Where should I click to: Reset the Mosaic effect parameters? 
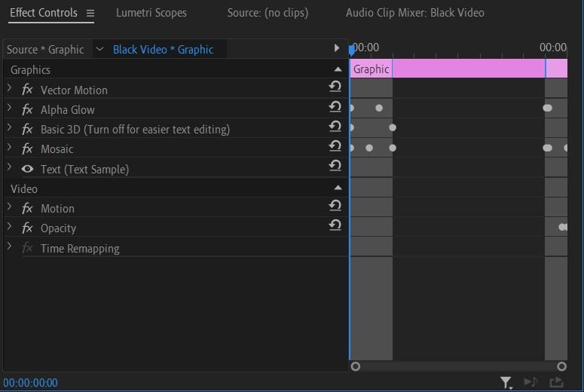pyautogui.click(x=335, y=146)
